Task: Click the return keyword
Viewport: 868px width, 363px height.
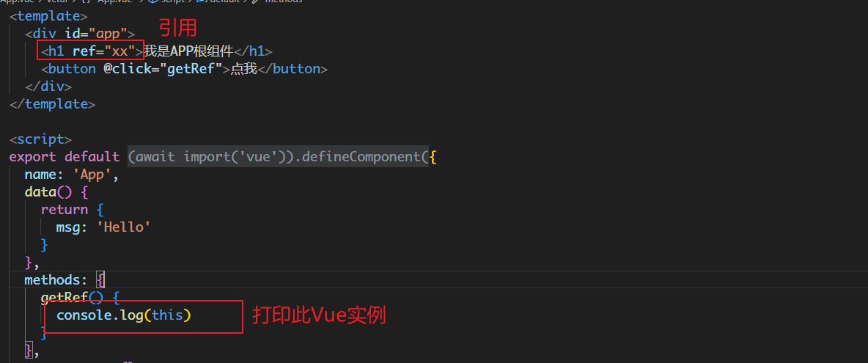Action: coord(65,210)
